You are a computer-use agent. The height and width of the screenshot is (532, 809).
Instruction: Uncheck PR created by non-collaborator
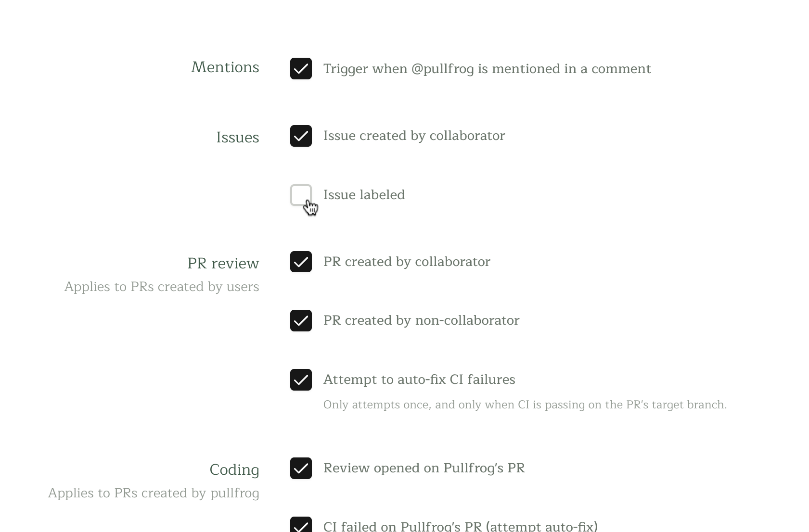click(x=301, y=320)
